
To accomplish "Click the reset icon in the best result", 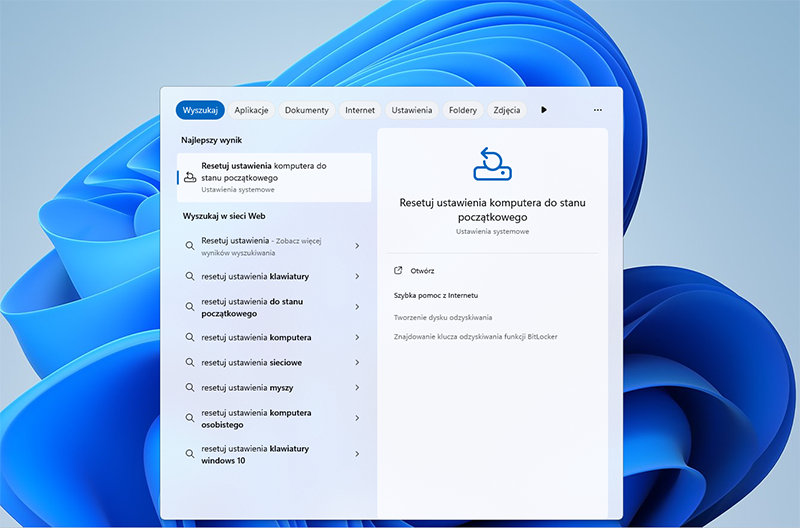I will tap(190, 177).
